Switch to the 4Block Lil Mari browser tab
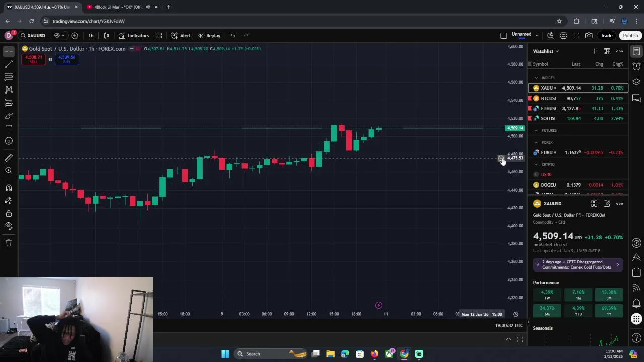This screenshot has width=644, height=362. click(x=119, y=7)
